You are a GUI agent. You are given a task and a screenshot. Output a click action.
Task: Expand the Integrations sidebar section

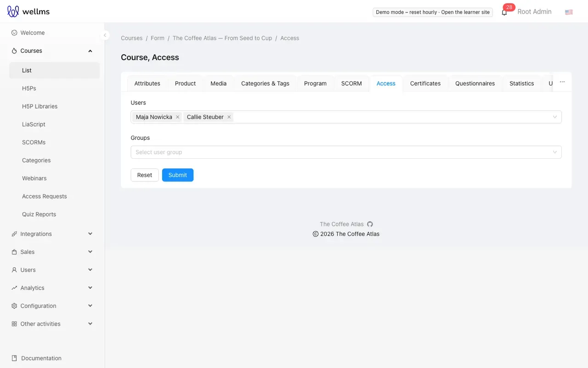point(90,234)
